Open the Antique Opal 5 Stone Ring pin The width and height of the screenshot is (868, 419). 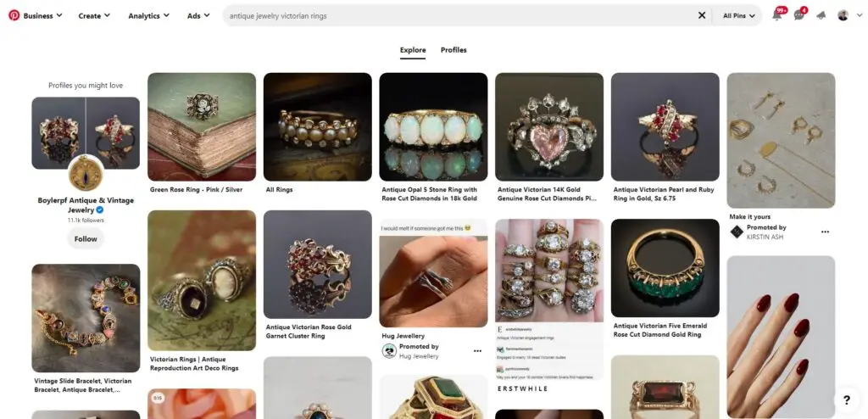(433, 126)
